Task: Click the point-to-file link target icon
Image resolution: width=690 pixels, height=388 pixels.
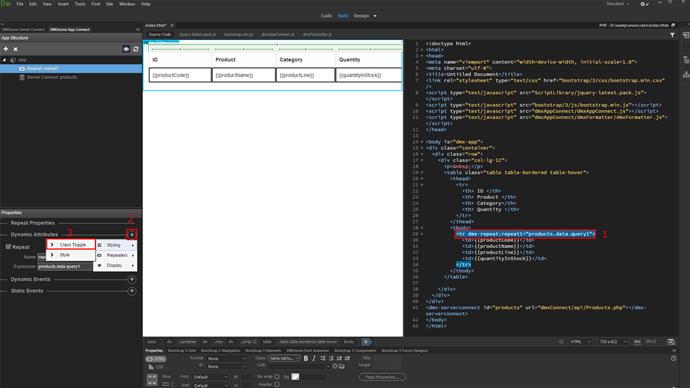Action: 335,366
